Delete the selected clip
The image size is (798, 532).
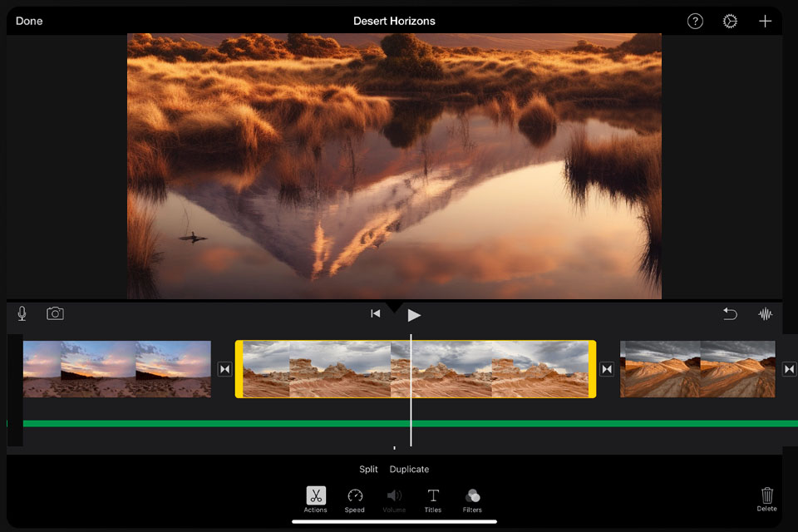point(766,500)
